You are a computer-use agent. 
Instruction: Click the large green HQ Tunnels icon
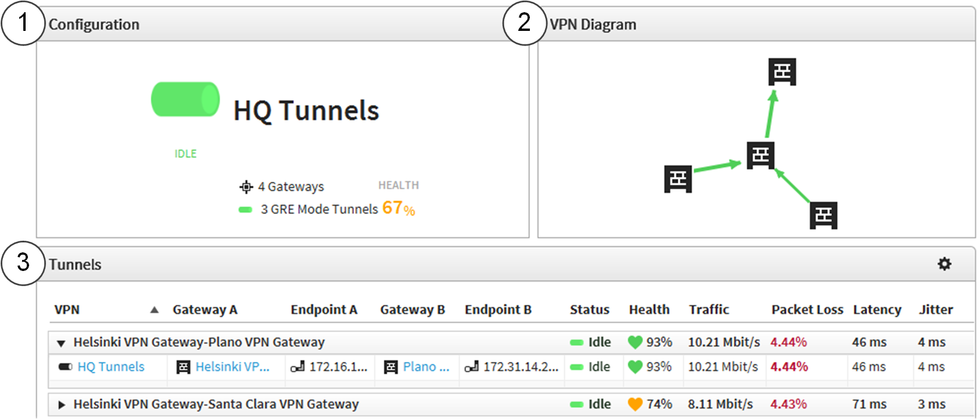click(185, 100)
